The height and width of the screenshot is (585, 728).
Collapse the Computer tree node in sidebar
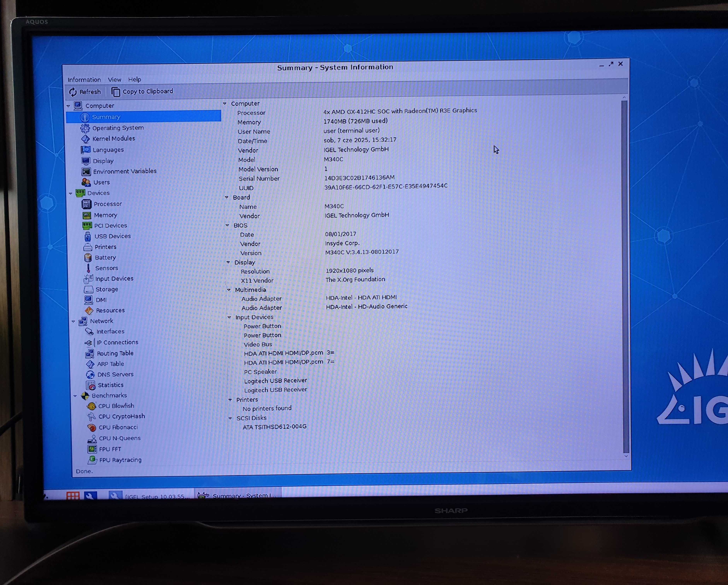(x=68, y=106)
